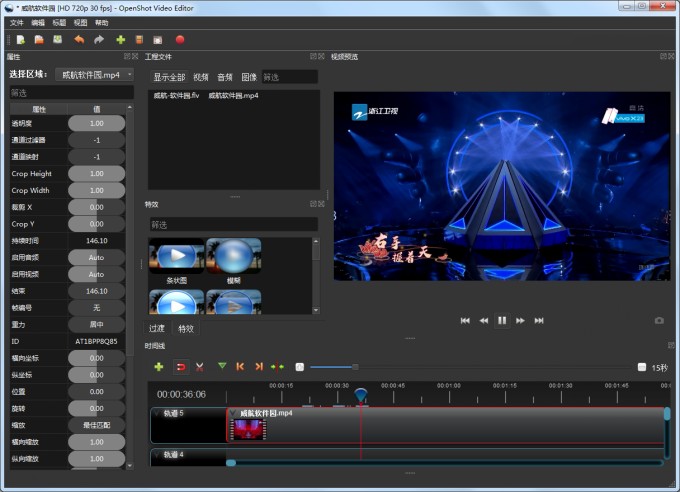Open the 标题 menu
Screen dimensions: 680x492
tap(59, 23)
